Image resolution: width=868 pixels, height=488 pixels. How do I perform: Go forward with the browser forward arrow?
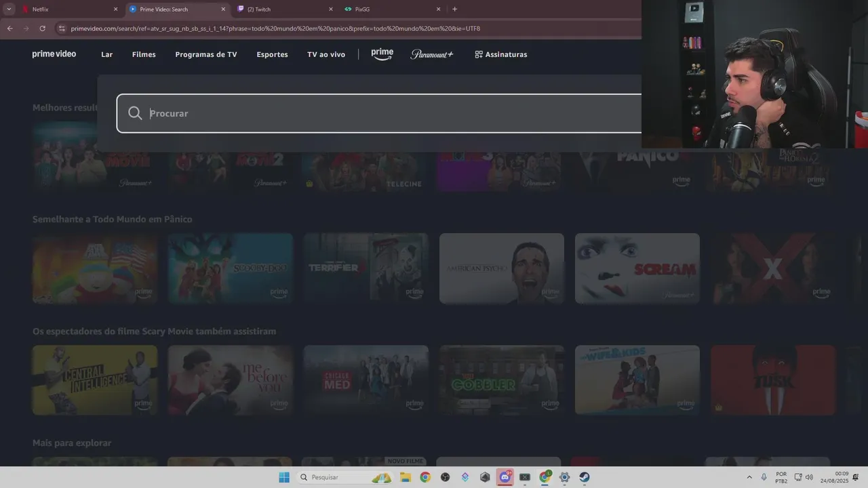tap(26, 28)
